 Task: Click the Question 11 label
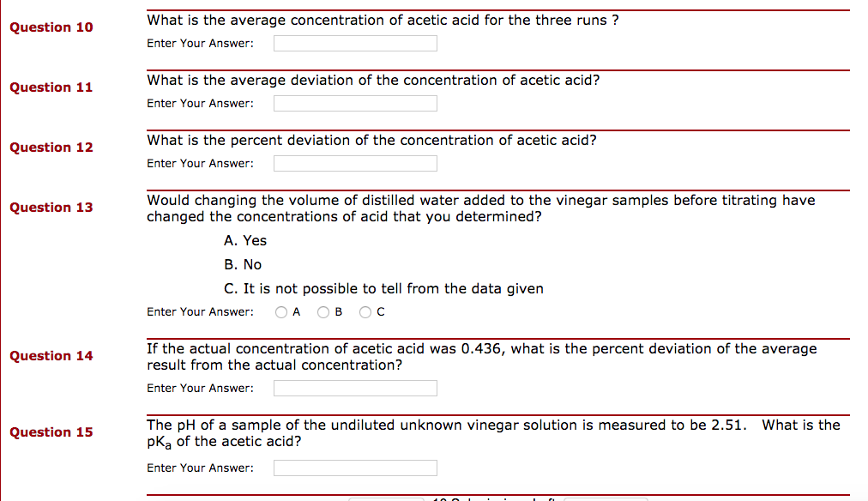coord(51,88)
